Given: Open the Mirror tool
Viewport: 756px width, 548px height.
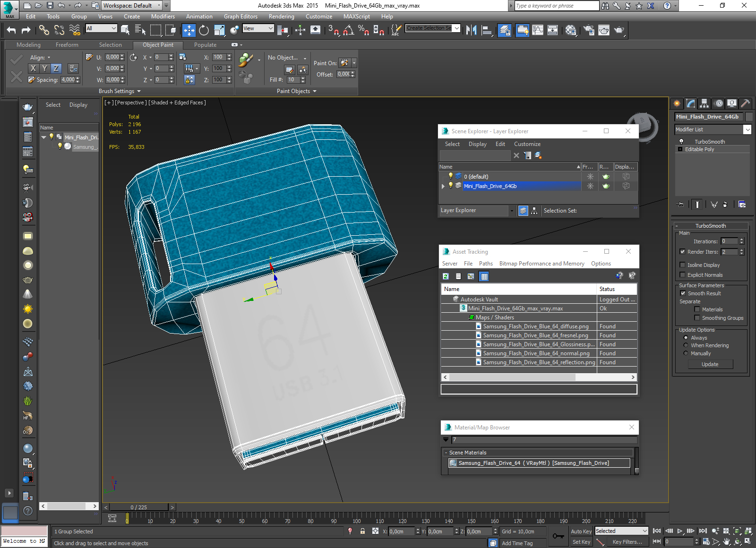Looking at the screenshot, I should click(x=471, y=30).
